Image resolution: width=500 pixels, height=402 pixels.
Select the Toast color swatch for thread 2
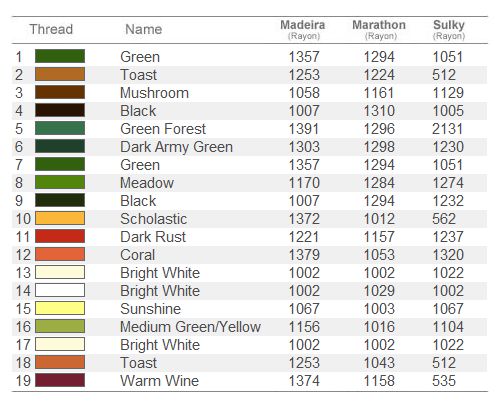click(60, 74)
